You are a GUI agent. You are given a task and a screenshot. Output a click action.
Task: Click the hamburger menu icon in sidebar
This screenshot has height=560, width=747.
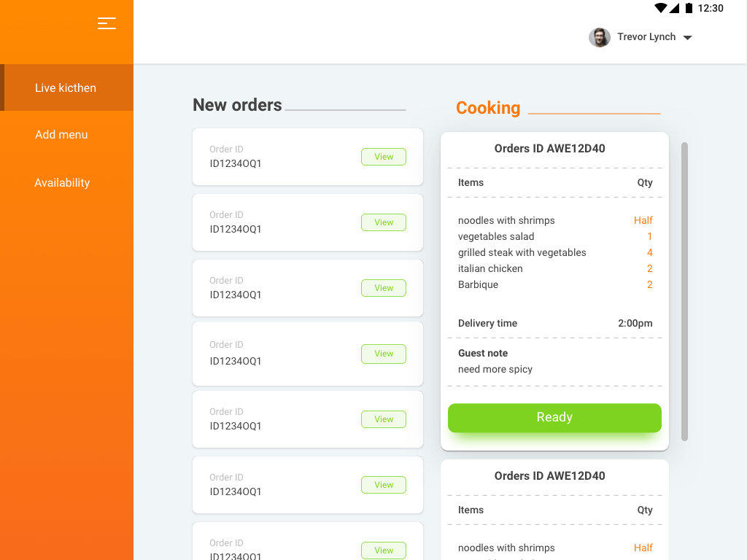pos(107,23)
